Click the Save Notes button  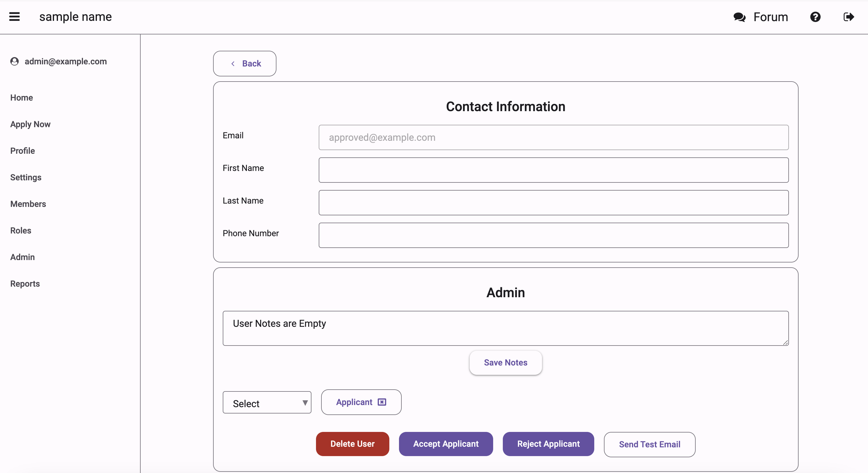point(506,362)
